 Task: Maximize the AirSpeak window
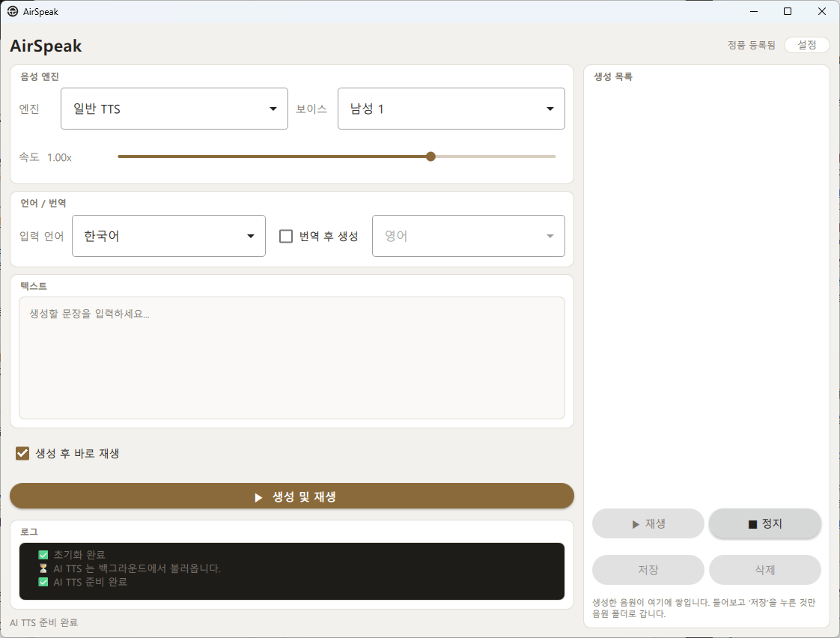pos(788,11)
